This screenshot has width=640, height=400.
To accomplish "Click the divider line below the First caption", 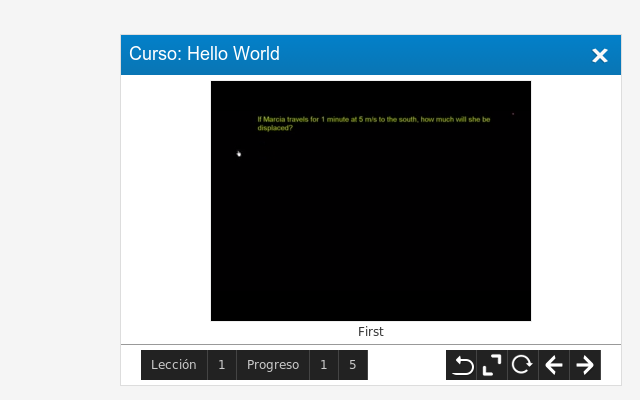I will [x=370, y=344].
